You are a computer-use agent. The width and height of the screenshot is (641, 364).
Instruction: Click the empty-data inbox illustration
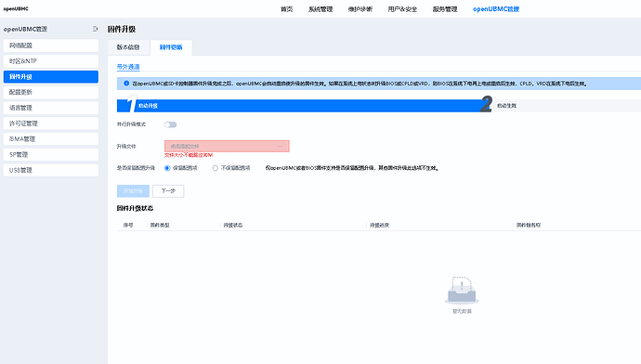(x=462, y=291)
